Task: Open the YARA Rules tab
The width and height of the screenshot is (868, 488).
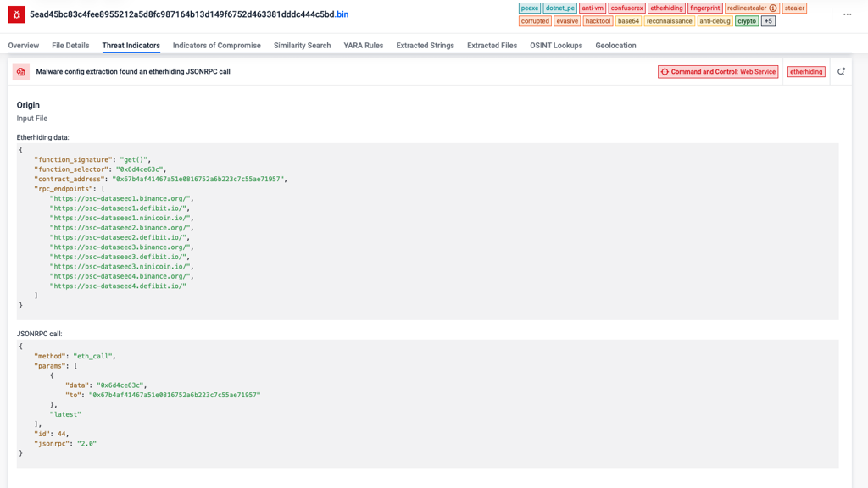Action: click(363, 46)
